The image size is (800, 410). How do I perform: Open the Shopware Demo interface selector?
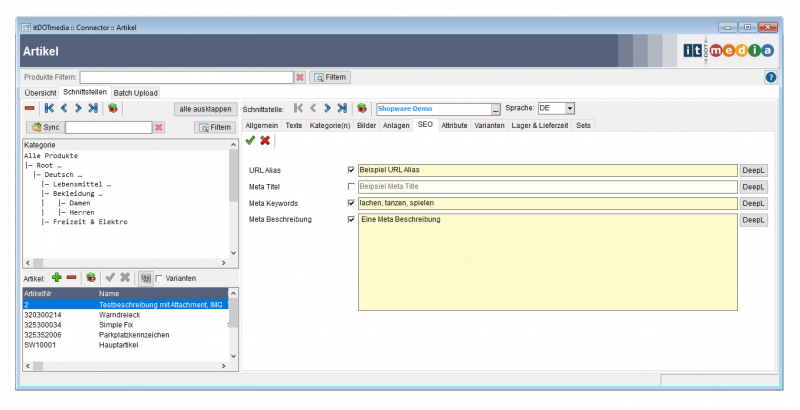coord(495,109)
